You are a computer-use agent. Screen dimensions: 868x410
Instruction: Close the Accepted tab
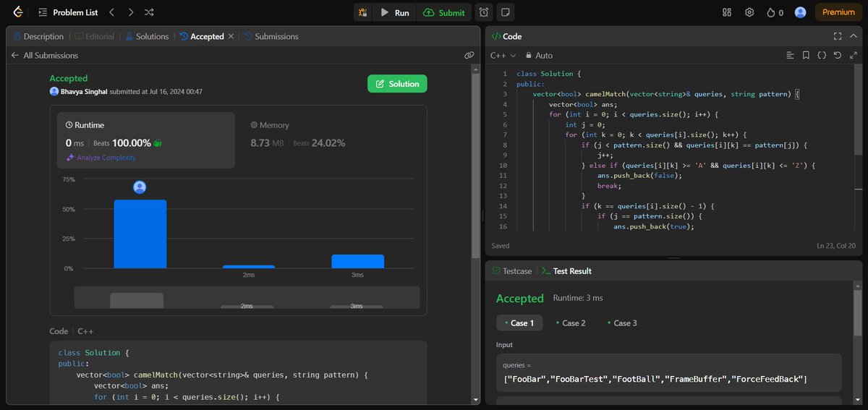[231, 36]
